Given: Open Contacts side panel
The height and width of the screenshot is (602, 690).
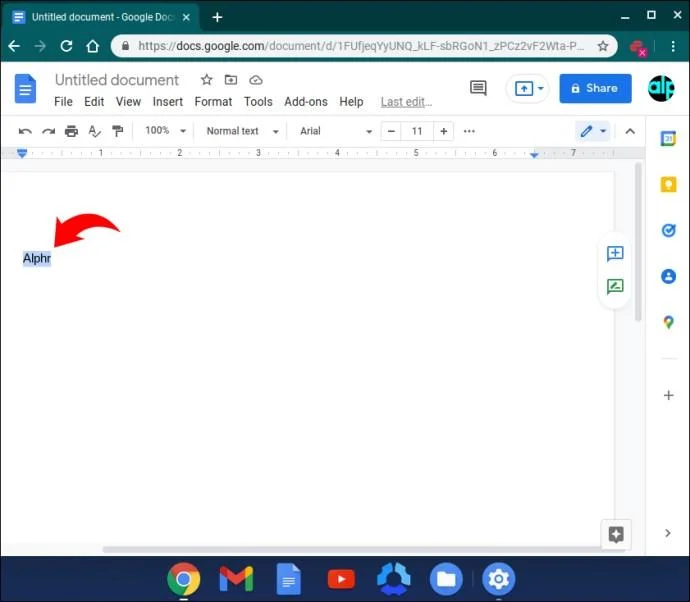Looking at the screenshot, I should click(668, 276).
